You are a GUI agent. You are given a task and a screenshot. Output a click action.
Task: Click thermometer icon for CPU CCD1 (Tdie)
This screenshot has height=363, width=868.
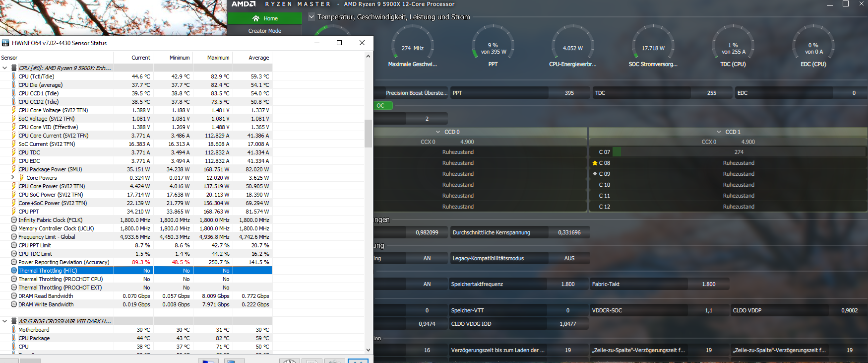(13, 93)
